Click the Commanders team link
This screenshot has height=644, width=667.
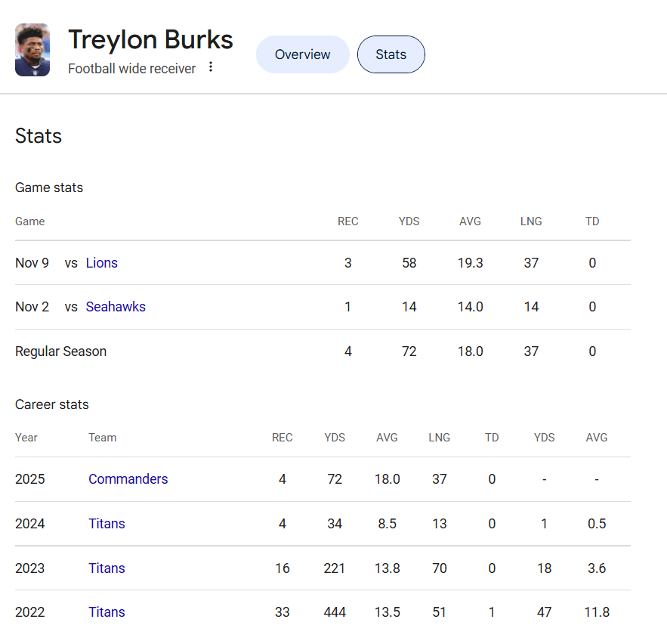128,479
